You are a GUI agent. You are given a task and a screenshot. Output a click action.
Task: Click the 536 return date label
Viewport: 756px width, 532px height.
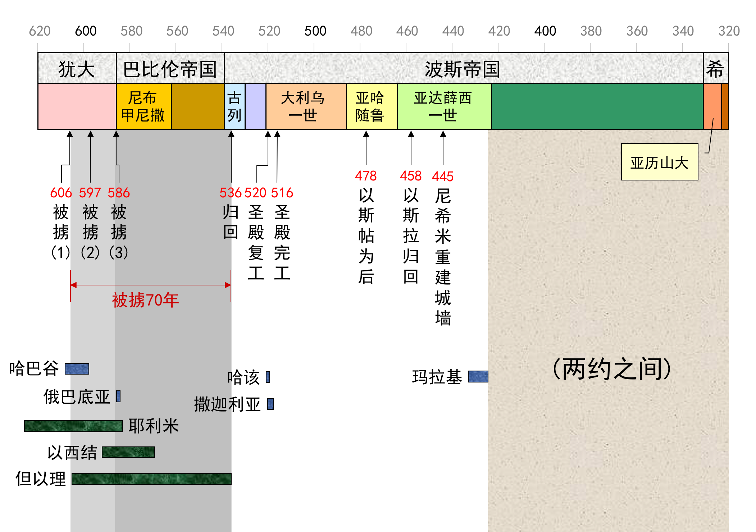pyautogui.click(x=230, y=193)
